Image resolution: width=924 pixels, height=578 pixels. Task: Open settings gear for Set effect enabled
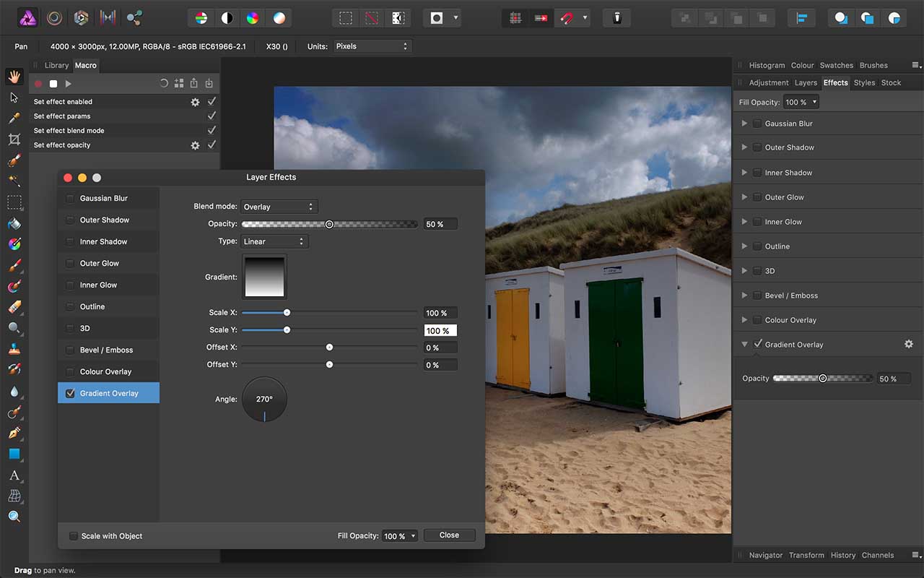click(x=195, y=102)
